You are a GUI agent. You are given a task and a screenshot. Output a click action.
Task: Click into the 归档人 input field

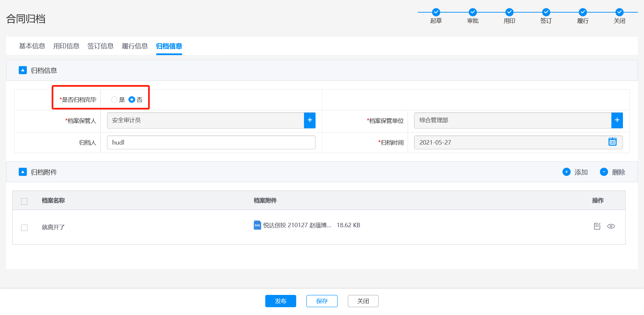[x=211, y=142]
